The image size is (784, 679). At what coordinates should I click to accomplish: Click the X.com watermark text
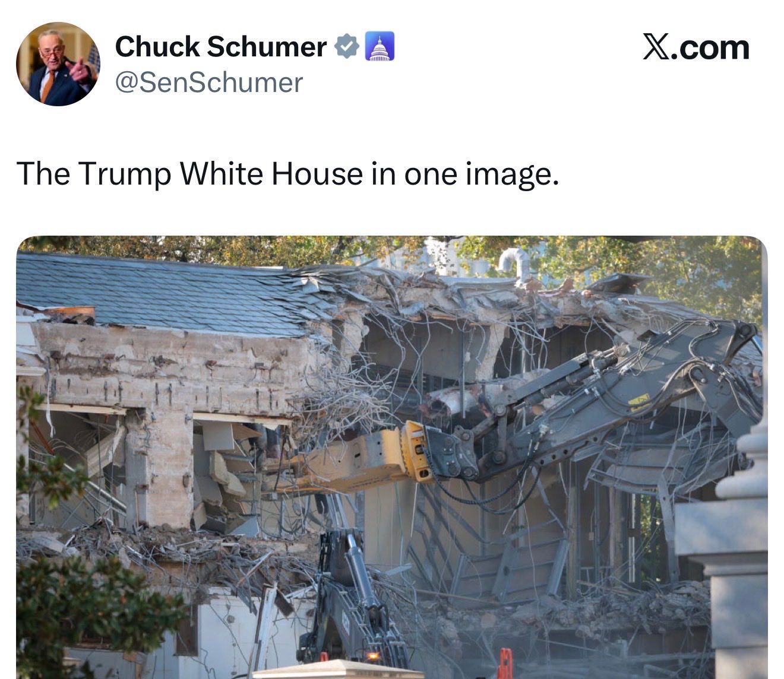(x=696, y=47)
